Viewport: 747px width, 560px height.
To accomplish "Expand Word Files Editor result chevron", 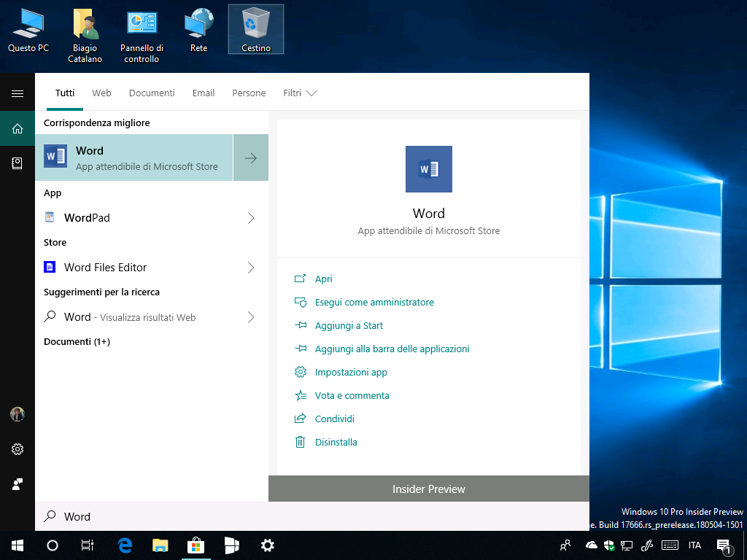I will 251,268.
